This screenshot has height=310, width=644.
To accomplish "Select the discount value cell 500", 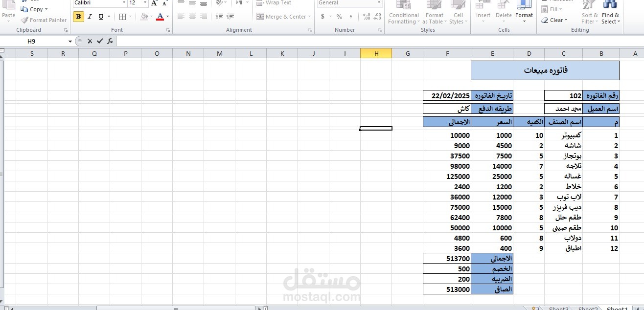I will 447,268.
